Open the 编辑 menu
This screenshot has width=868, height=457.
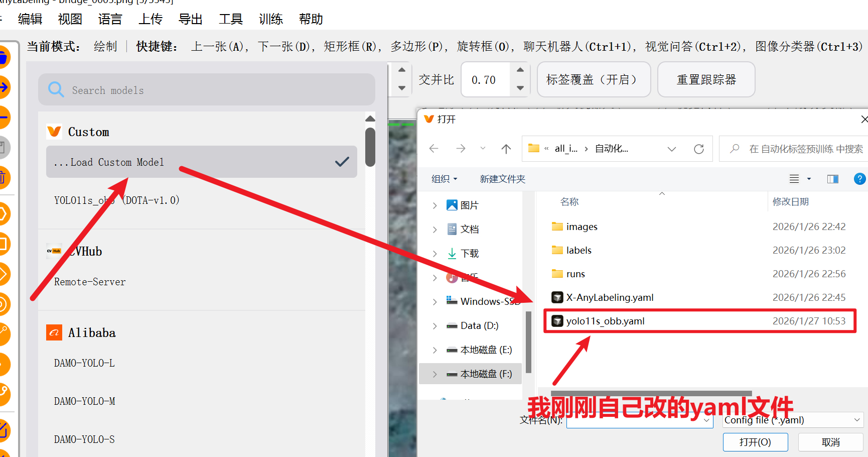tap(30, 19)
